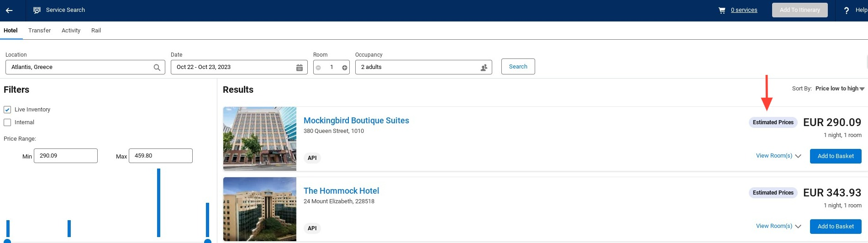Click the Help question mark icon
Screen dimensions: 868x243
point(846,11)
